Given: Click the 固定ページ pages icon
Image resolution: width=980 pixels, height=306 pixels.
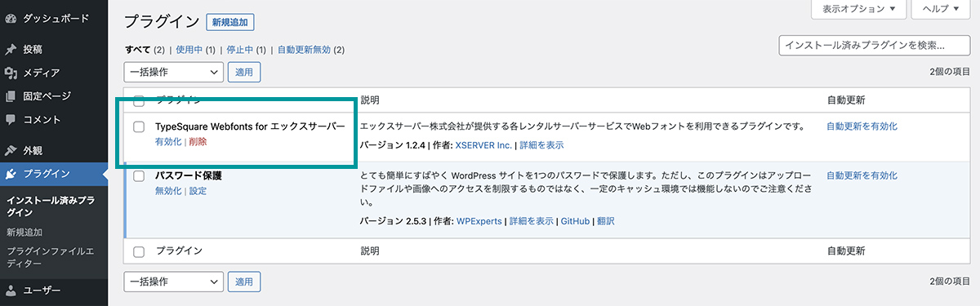Looking at the screenshot, I should tap(11, 96).
